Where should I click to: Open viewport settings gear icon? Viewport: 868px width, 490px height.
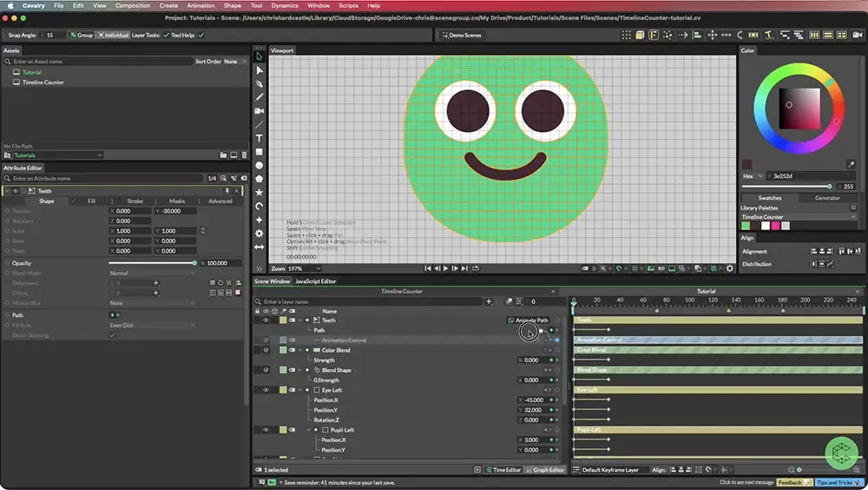click(730, 268)
